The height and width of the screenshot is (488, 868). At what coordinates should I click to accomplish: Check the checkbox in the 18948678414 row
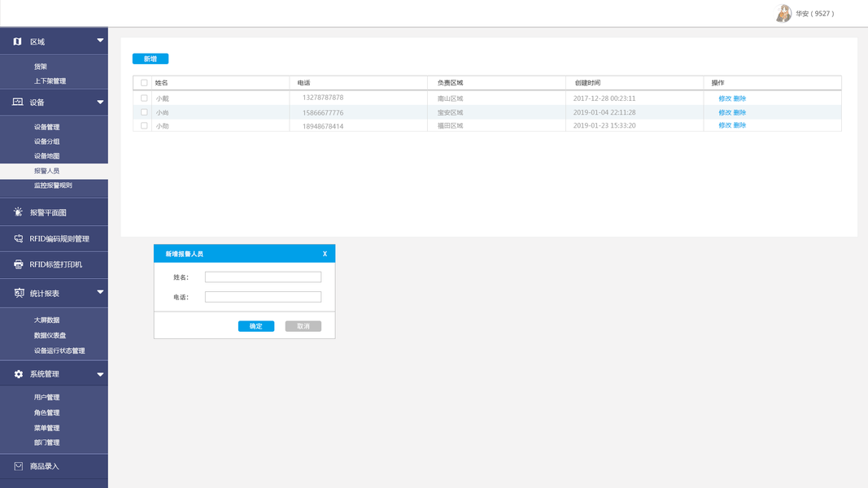[144, 125]
